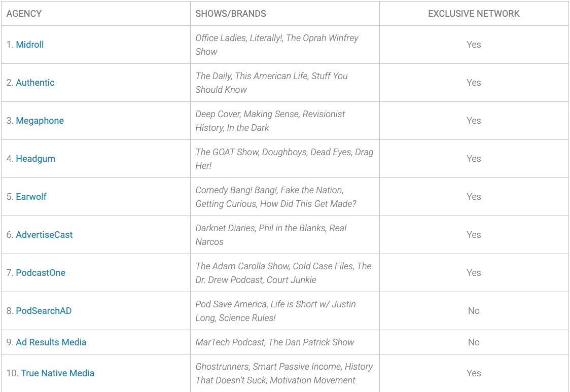This screenshot has height=392, width=570.
Task: Open the Midroll agency link
Action: point(30,45)
